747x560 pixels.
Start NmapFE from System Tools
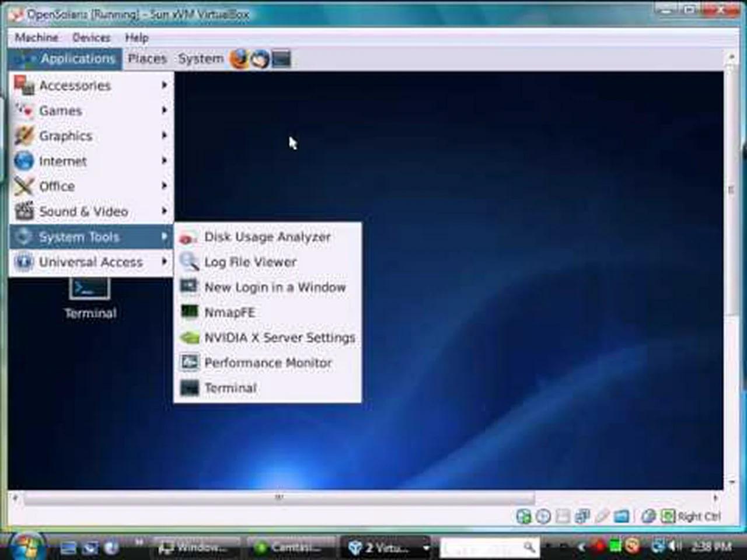(x=229, y=313)
